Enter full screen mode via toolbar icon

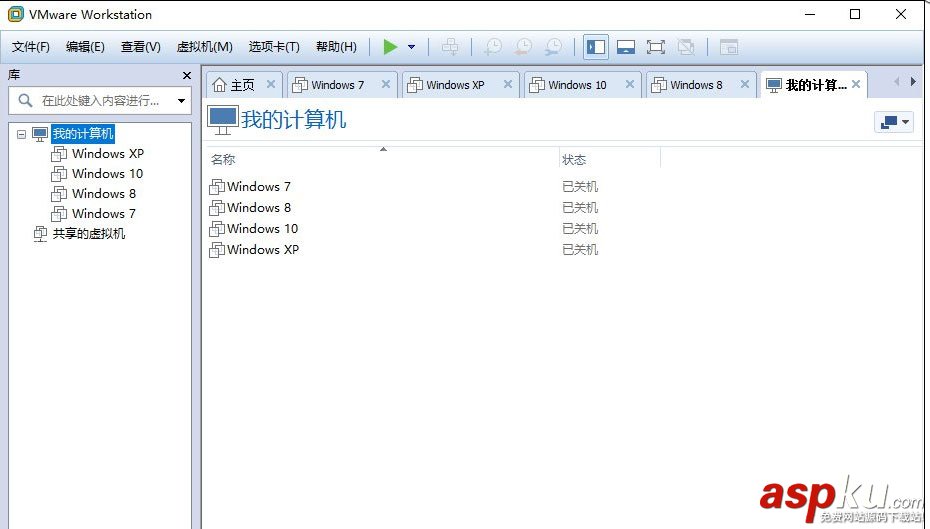pyautogui.click(x=655, y=47)
